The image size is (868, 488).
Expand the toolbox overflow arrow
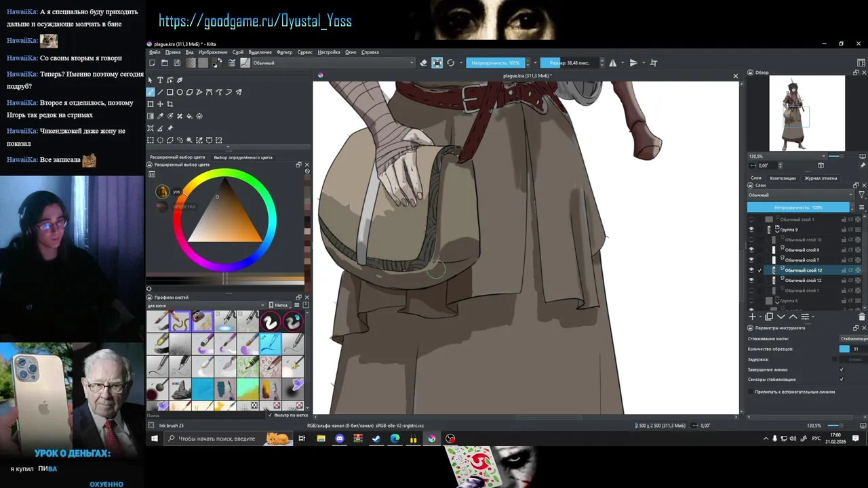pyautogui.click(x=228, y=147)
